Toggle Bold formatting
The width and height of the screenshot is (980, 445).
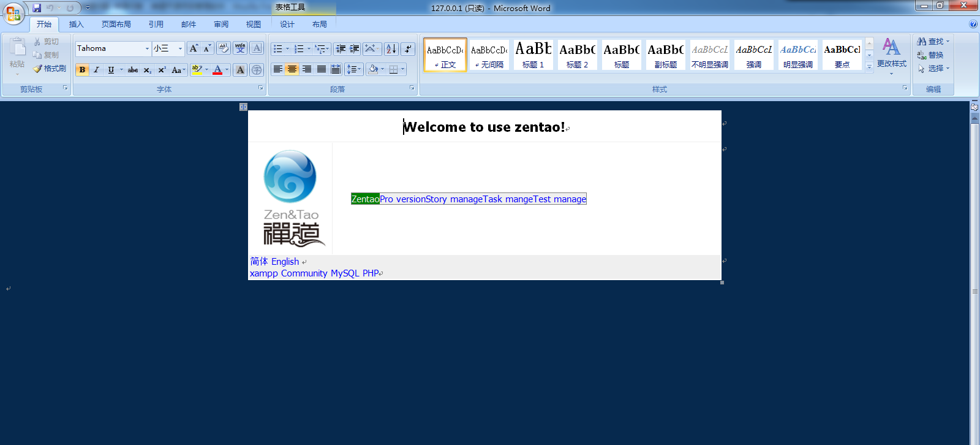pos(82,70)
